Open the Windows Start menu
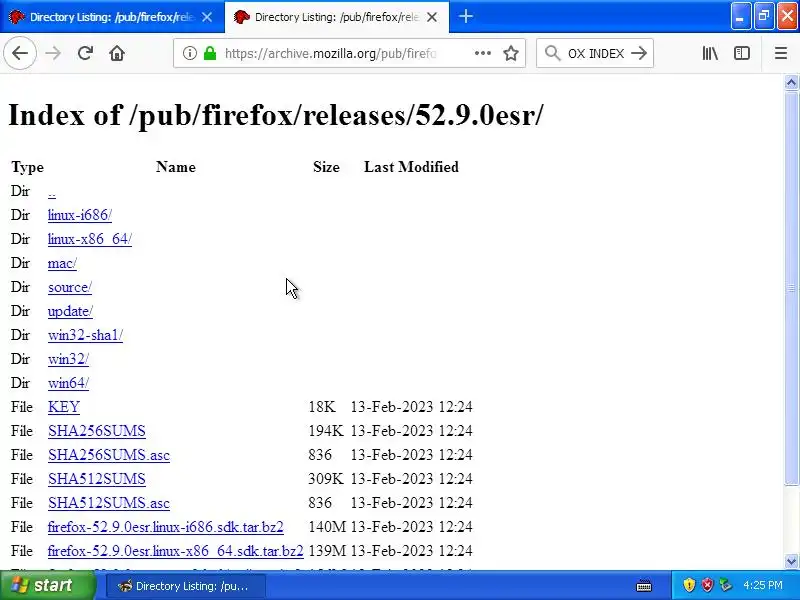This screenshot has height=600, width=800. click(x=48, y=585)
